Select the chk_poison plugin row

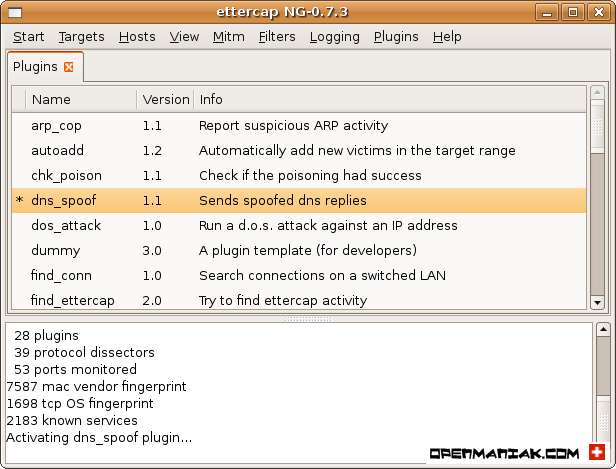click(299, 176)
